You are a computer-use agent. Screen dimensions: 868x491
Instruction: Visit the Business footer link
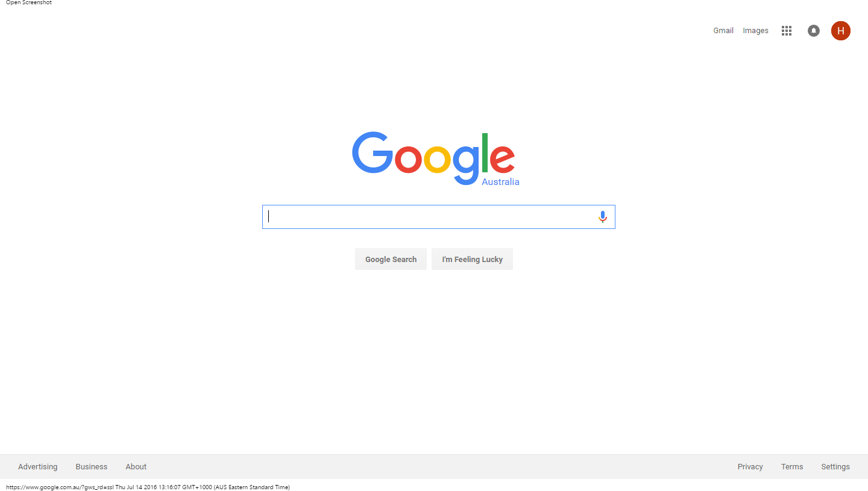point(92,467)
